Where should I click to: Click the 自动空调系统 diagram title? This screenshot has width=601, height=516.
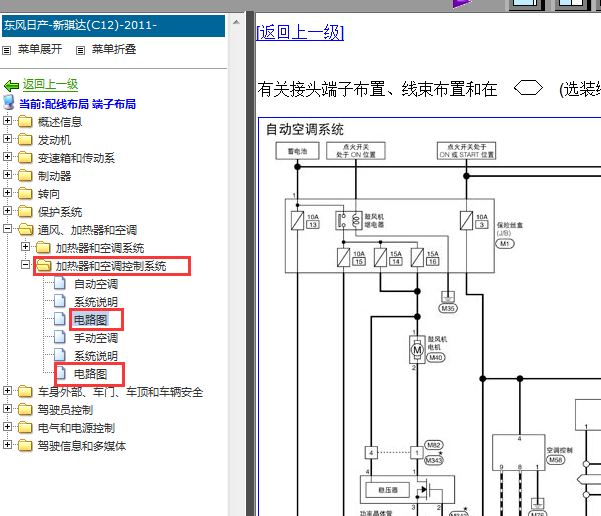coord(305,129)
